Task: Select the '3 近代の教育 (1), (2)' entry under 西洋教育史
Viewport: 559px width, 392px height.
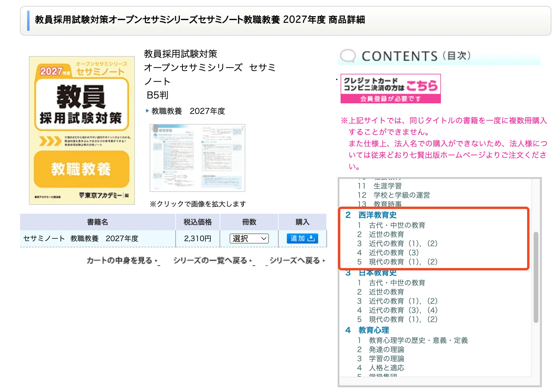Action: coord(397,244)
